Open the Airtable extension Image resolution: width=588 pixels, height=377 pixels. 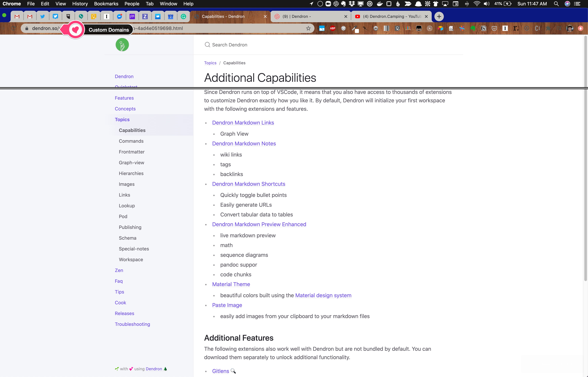440,28
